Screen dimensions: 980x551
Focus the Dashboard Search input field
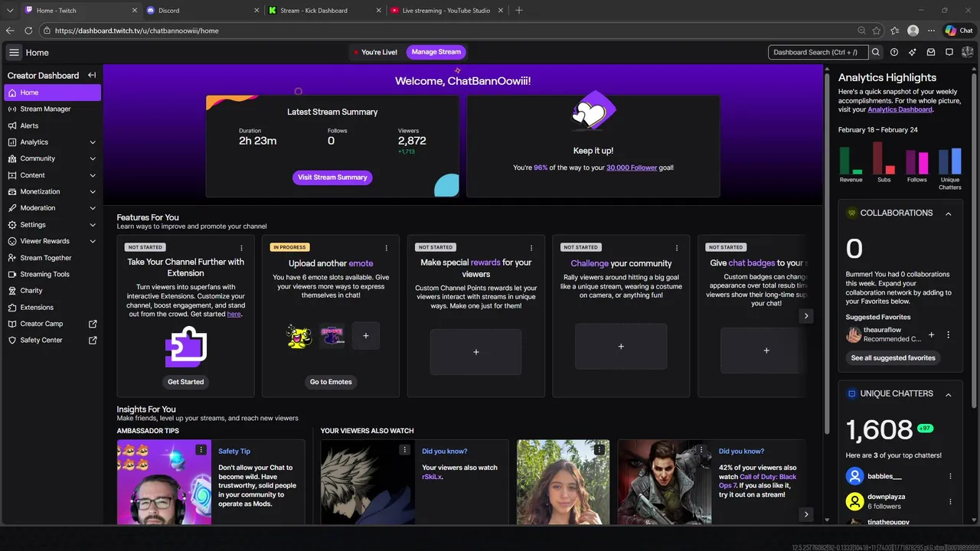click(818, 52)
